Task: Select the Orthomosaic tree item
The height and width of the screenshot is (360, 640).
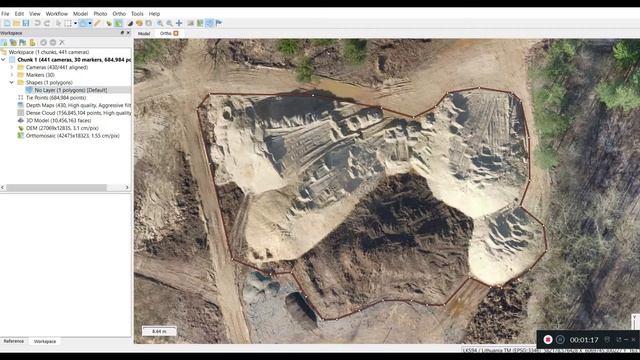Action: [x=73, y=136]
